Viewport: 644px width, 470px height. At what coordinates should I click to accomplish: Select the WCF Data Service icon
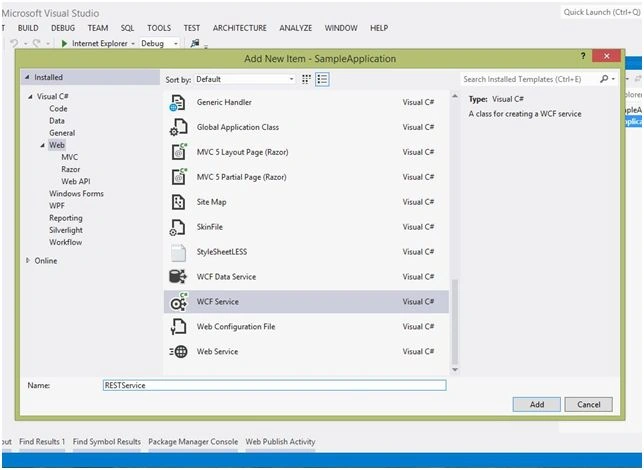178,276
